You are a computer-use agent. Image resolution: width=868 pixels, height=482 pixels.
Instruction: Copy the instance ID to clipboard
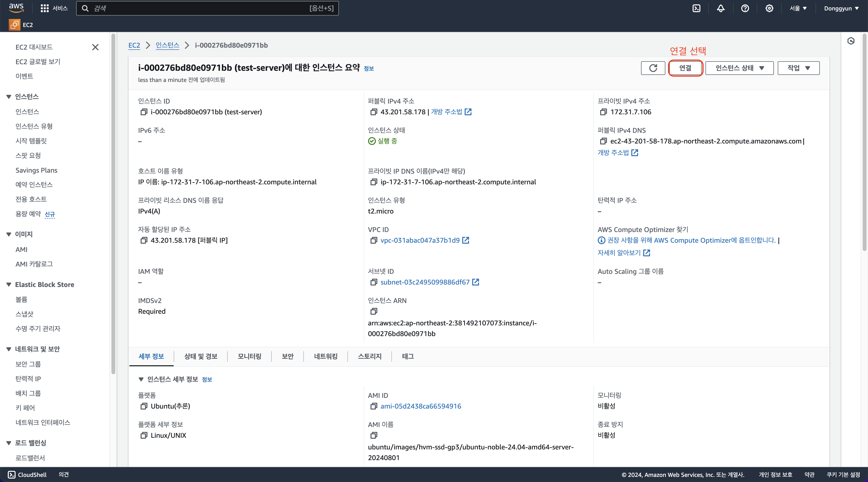144,112
